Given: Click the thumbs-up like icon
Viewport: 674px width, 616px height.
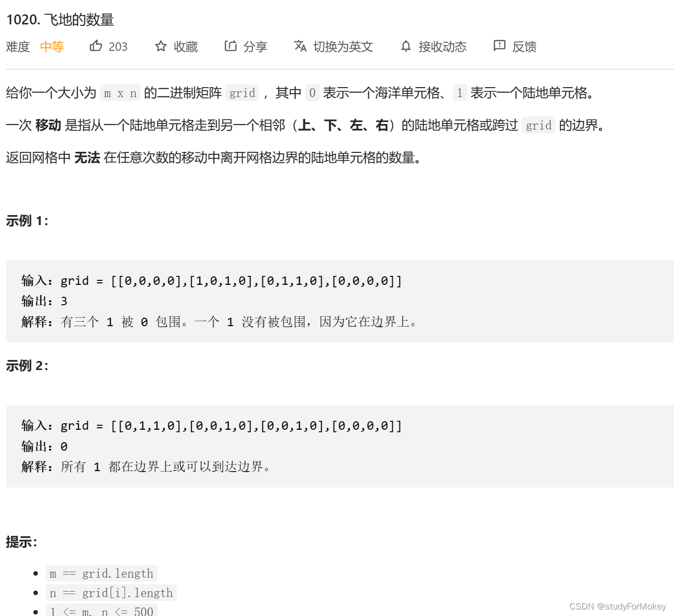Looking at the screenshot, I should click(x=96, y=46).
